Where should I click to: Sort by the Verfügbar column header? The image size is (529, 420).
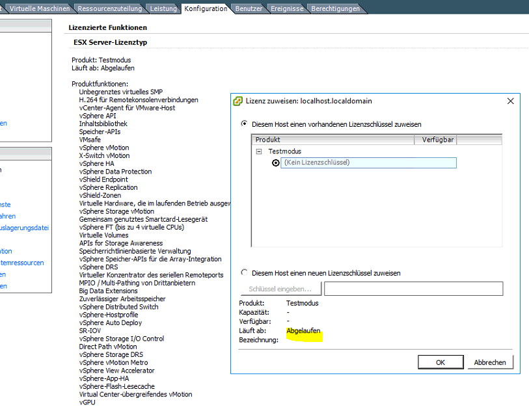click(x=435, y=140)
